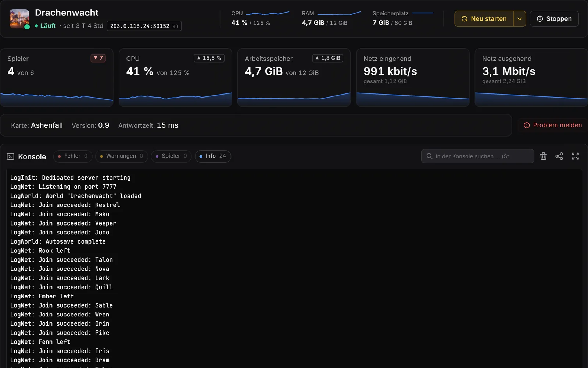Screen dimensions: 588x368
Task: Click the Läuft status label
Action: tap(48, 26)
